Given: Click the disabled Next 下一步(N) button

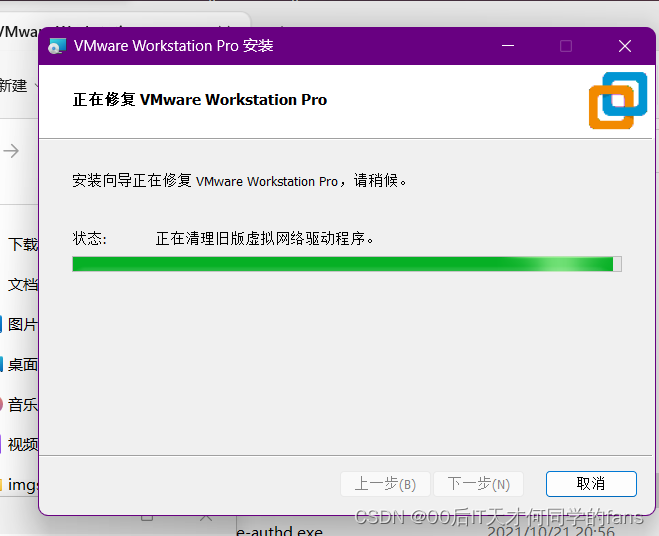Looking at the screenshot, I should [x=478, y=484].
